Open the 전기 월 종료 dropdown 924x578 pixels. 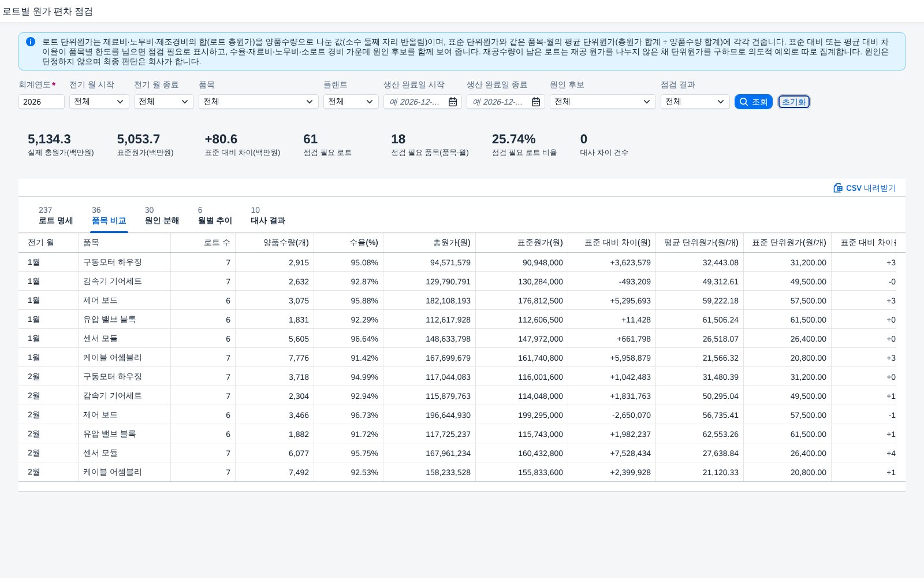pos(164,102)
